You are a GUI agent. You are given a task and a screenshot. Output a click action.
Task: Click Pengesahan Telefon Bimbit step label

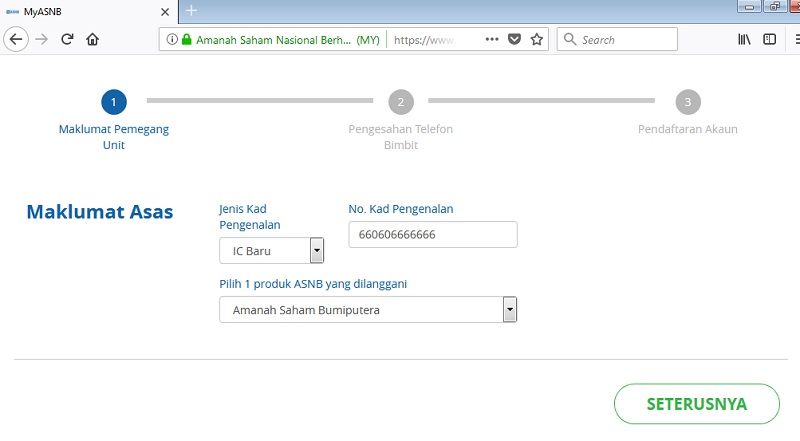tap(401, 137)
